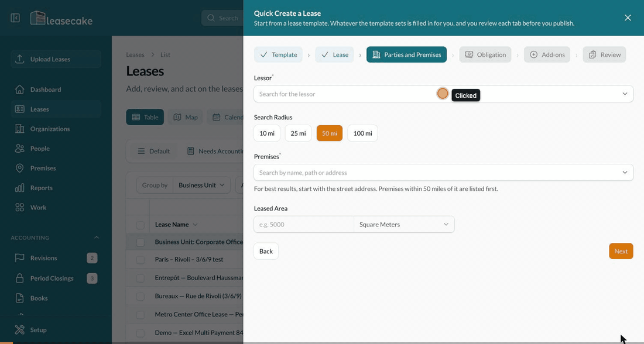This screenshot has width=644, height=344.
Task: Go to the Lease step tab
Action: [334, 54]
